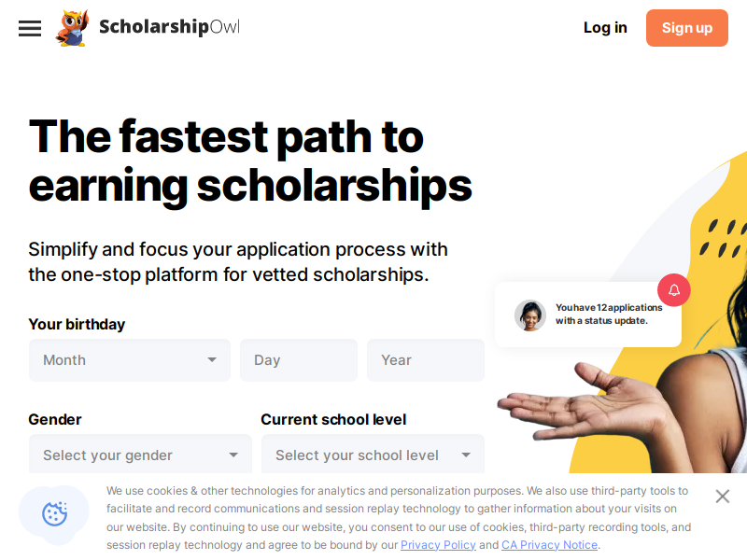Click the Day input field
Viewport: 747px width, 560px height.
coord(298,360)
